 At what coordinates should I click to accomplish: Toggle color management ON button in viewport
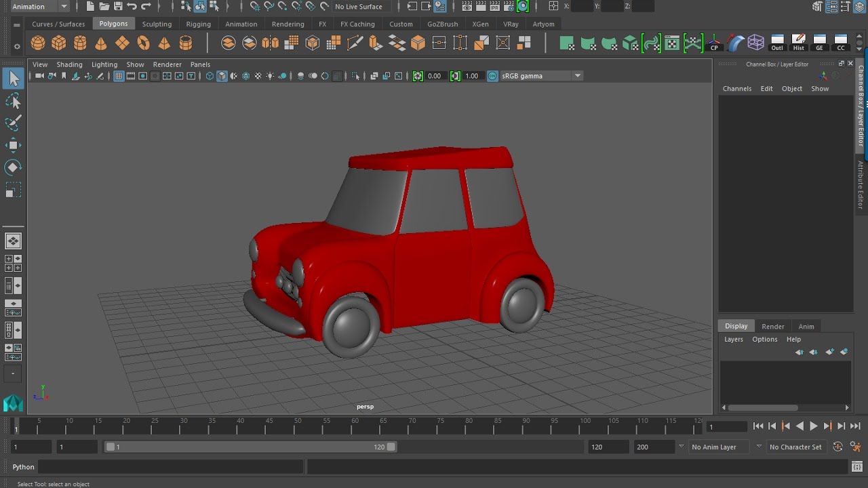[x=492, y=76]
